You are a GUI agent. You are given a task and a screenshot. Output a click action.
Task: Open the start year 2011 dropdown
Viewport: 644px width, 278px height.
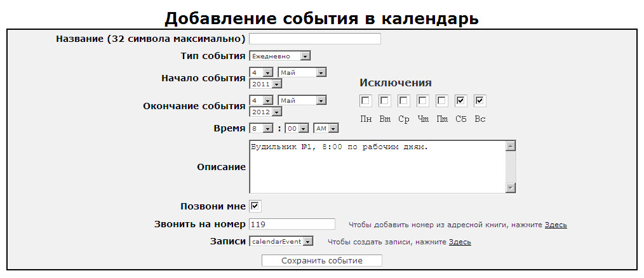click(x=265, y=84)
